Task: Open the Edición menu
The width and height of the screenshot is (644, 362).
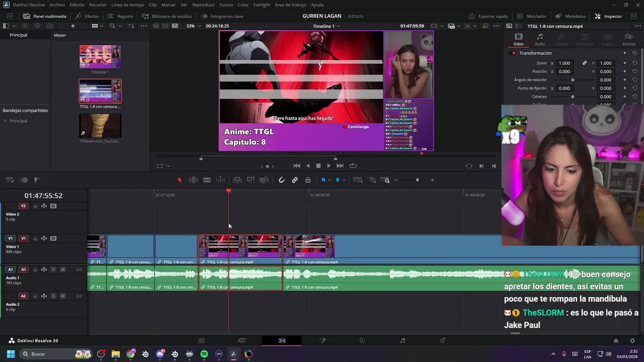Action: click(x=77, y=5)
